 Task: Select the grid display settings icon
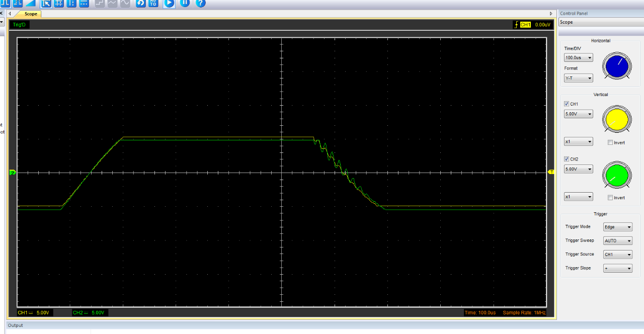tap(58, 4)
